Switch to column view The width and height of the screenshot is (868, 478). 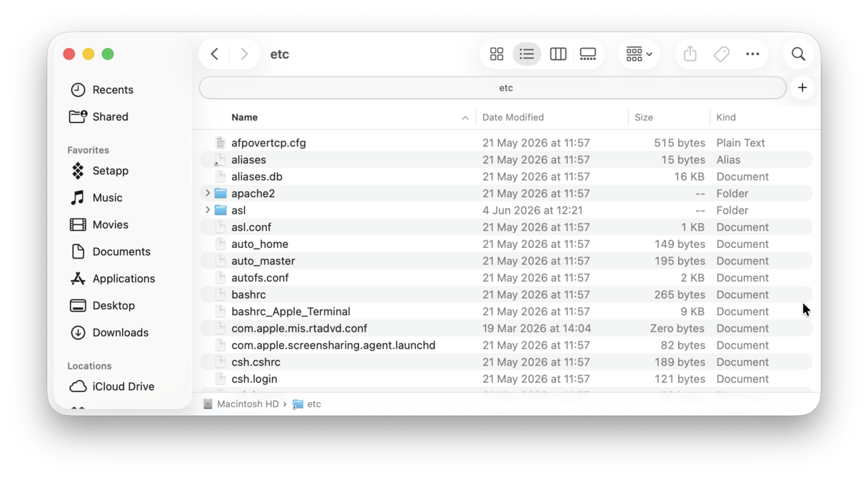(x=558, y=54)
